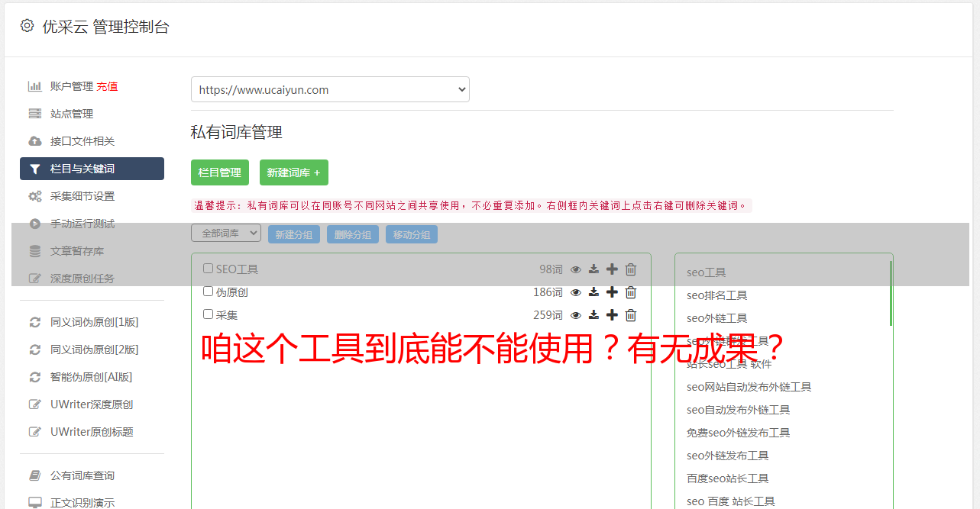
Task: Click the cloud upload icon for 接口文件相关
Action: pos(35,141)
